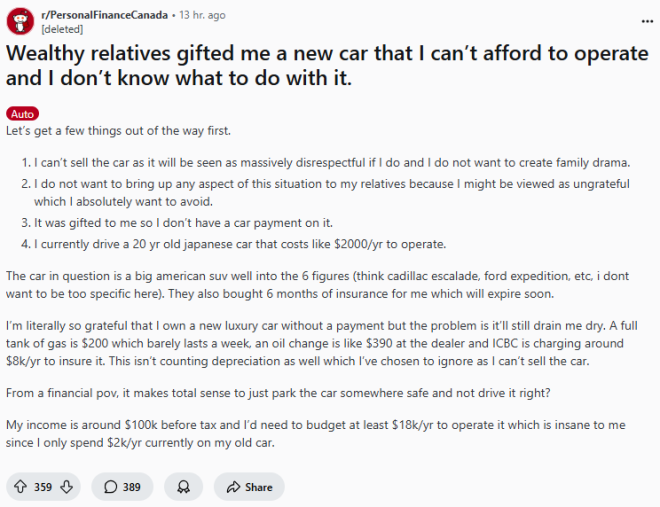Click the 13 hr. ago timestamp
Viewport: 660px width, 507px height.
[202, 15]
